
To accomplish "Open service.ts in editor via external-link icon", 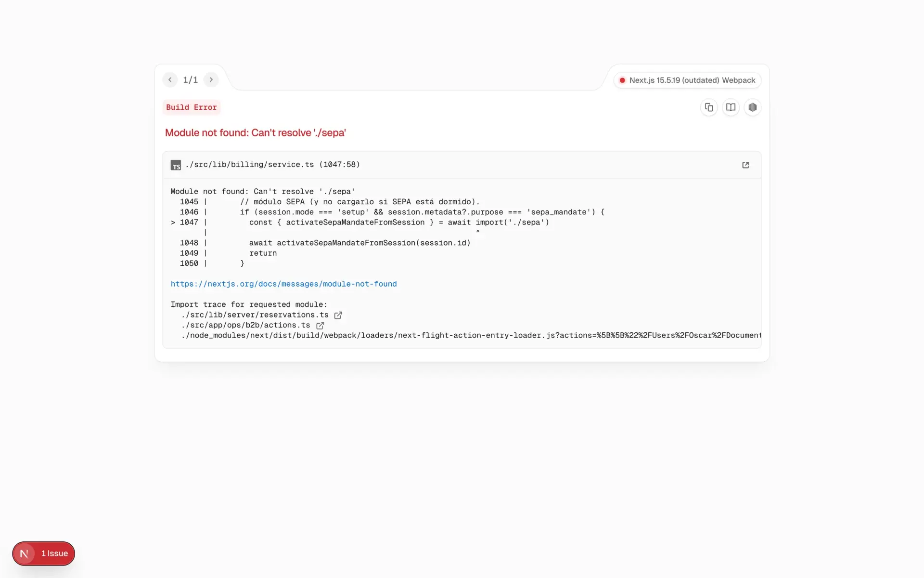I will click(x=745, y=165).
